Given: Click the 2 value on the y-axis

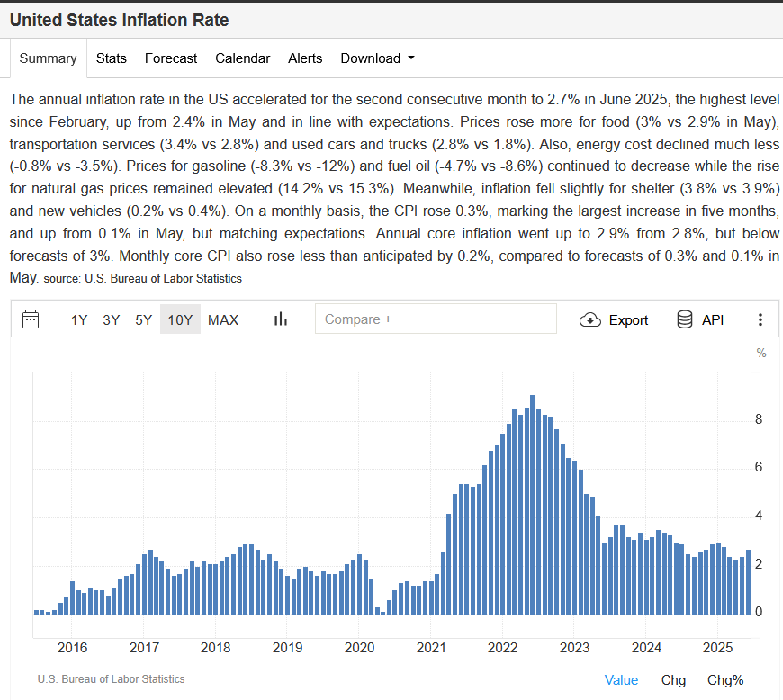Looking at the screenshot, I should (x=759, y=564).
